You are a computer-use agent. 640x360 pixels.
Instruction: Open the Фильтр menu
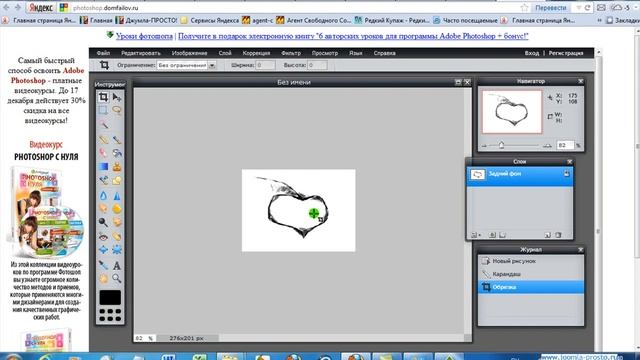(291, 53)
